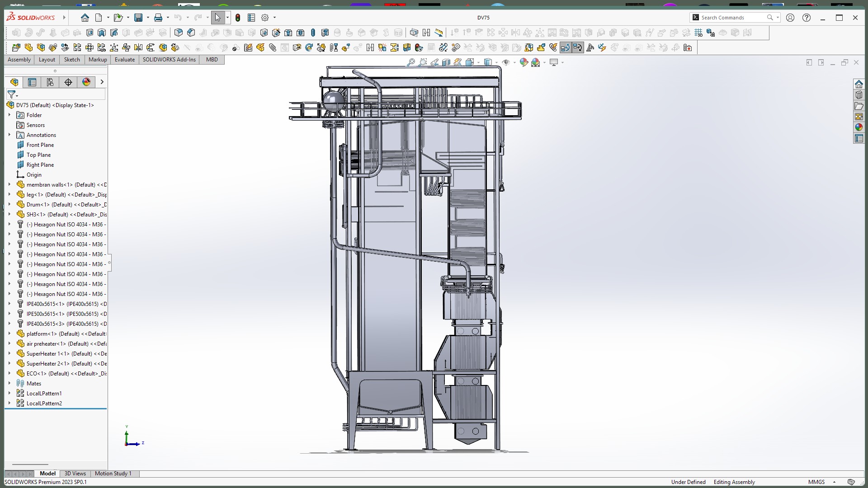Viewport: 868px width, 488px height.
Task: Click the Rebuild traffic light icon
Action: pyautogui.click(x=238, y=18)
